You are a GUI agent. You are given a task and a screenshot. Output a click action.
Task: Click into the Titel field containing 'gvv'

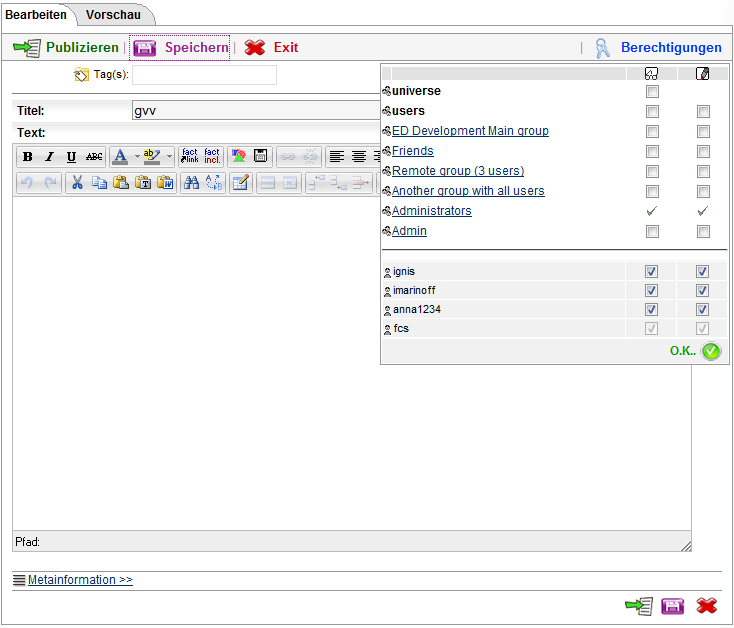(256, 110)
